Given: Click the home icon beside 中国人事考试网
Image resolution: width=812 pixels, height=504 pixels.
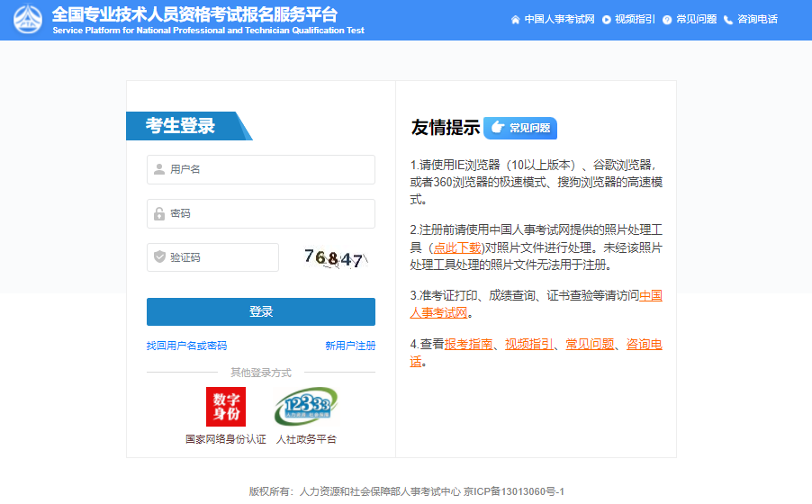Looking at the screenshot, I should [x=515, y=20].
